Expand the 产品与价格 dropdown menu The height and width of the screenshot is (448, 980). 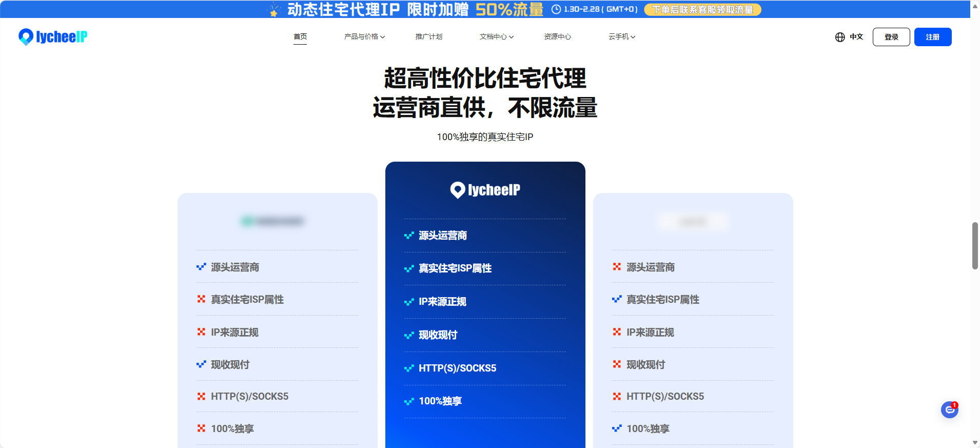pyautogui.click(x=364, y=37)
